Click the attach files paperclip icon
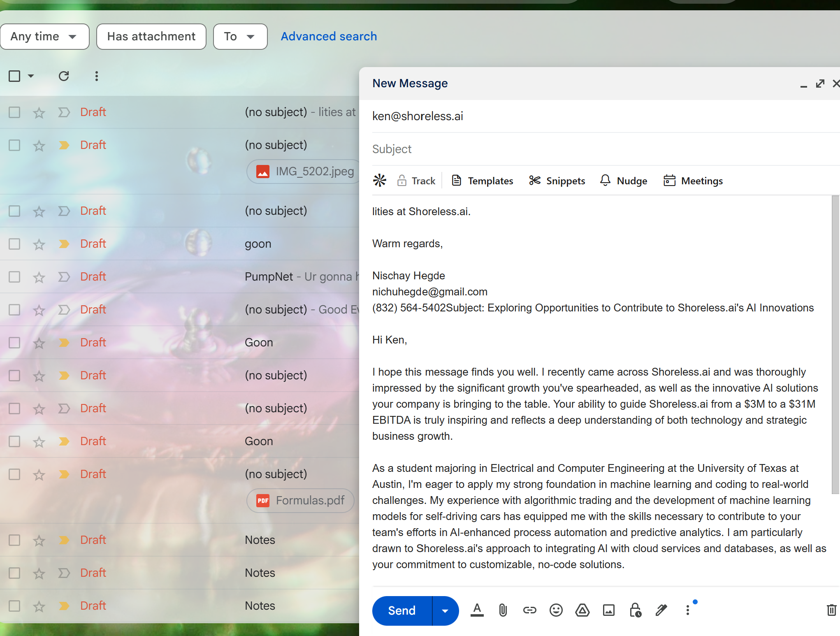The image size is (840, 636). coord(503,610)
